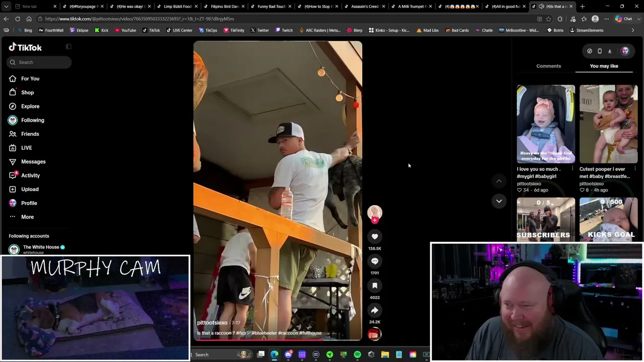Go to the previous video with up arrow
The width and height of the screenshot is (644, 362).
coord(499,181)
